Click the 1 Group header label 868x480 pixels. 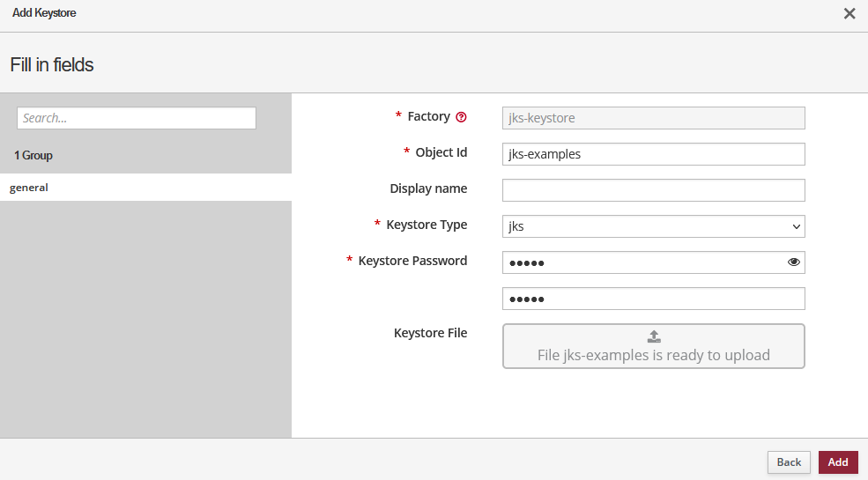click(x=33, y=155)
